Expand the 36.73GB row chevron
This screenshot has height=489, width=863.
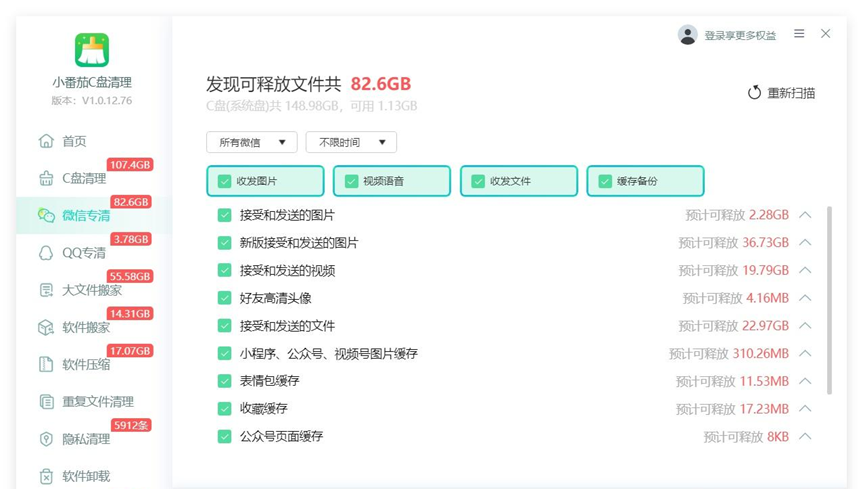[805, 242]
